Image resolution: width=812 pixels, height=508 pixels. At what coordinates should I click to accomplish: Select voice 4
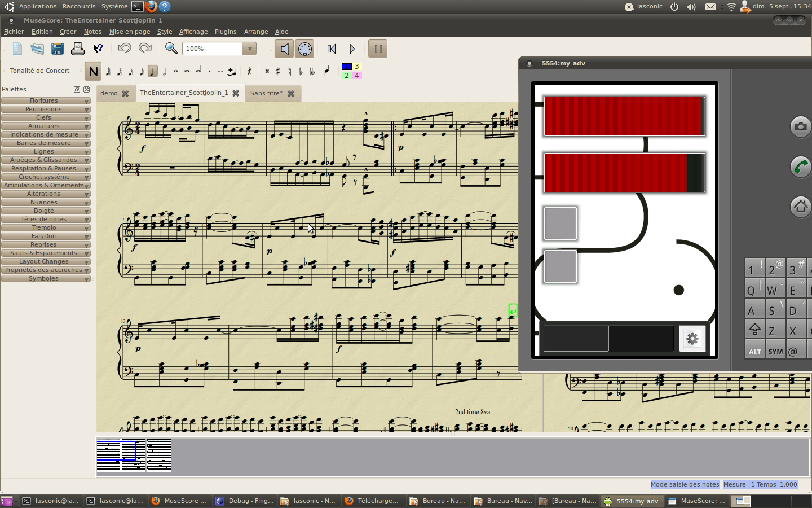tap(356, 75)
